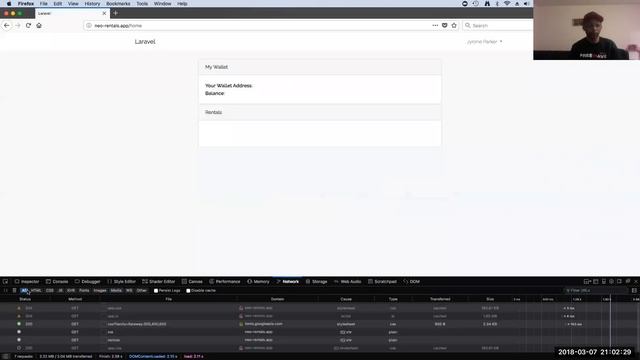The width and height of the screenshot is (640, 360).
Task: Open the History menu
Action: (92, 4)
